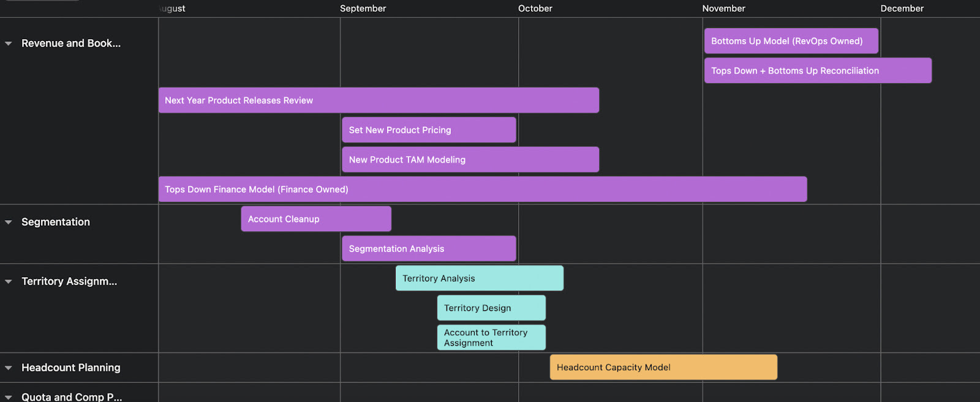Open the Bottoms Up Model task

coord(790,40)
